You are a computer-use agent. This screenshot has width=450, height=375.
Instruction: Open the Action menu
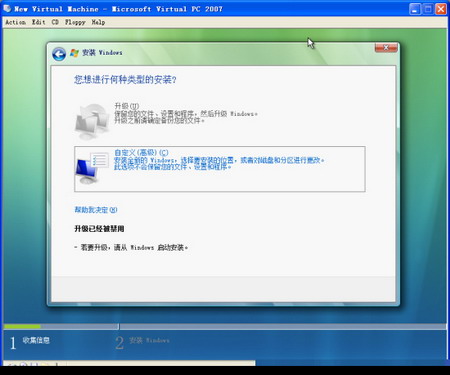[15, 22]
